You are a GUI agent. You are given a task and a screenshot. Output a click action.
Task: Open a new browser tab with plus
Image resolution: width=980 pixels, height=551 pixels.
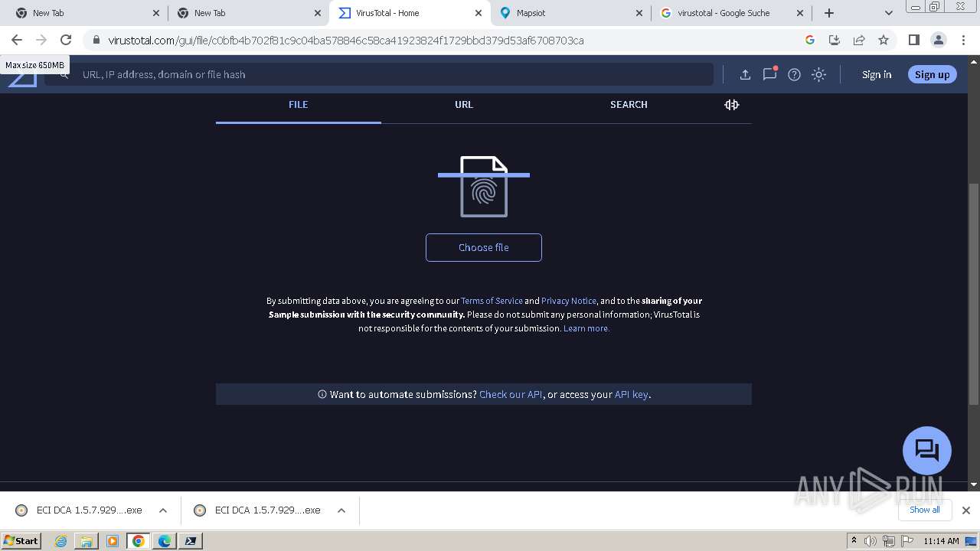point(829,13)
